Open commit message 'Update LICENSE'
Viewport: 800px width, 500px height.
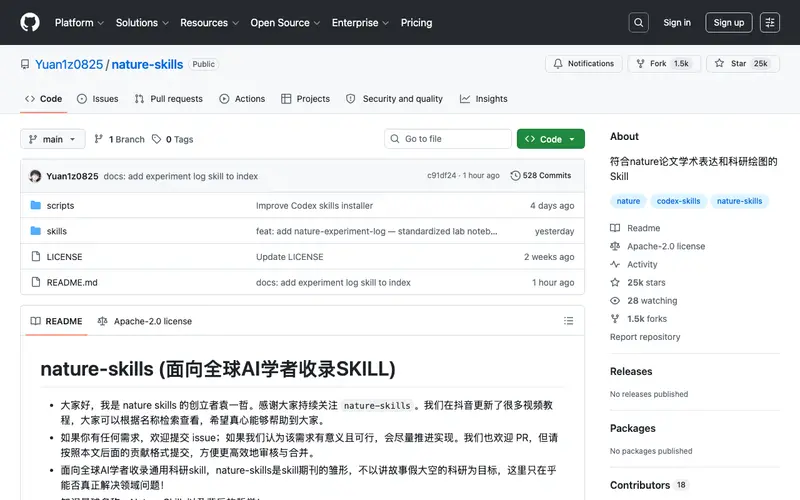[x=289, y=257]
